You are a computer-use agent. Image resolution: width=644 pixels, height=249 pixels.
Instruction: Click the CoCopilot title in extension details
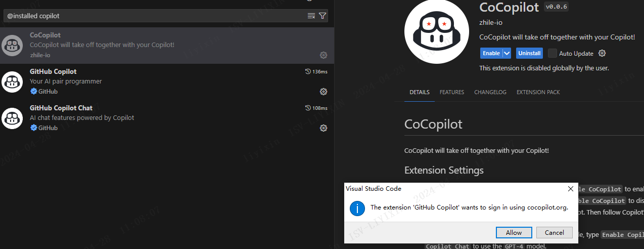coord(509,7)
